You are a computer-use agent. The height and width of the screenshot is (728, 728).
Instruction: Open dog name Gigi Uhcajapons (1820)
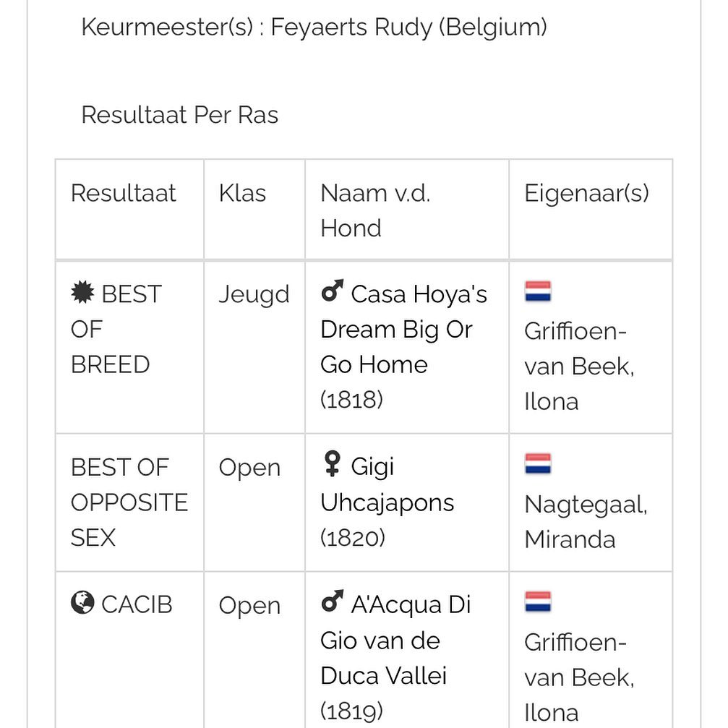(387, 502)
